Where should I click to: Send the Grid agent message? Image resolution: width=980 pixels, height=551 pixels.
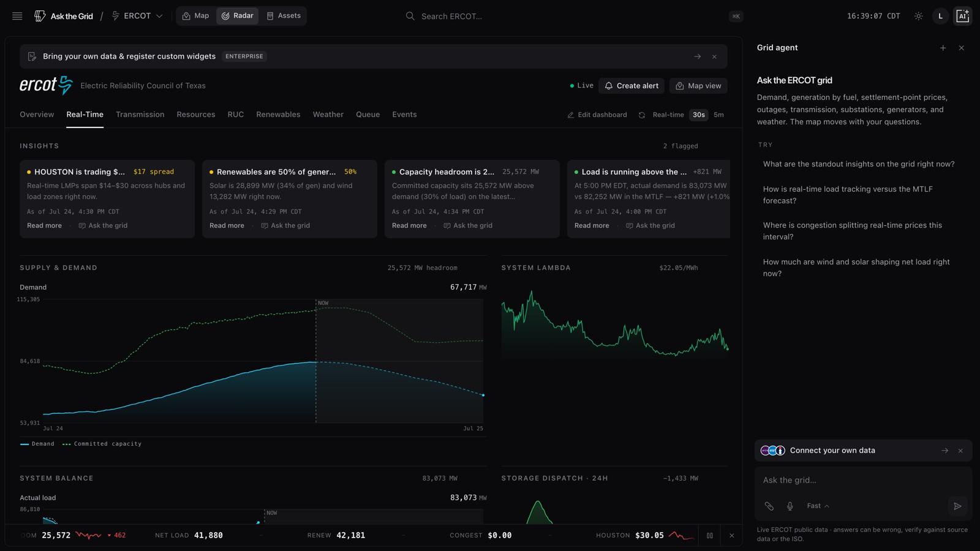click(x=957, y=506)
